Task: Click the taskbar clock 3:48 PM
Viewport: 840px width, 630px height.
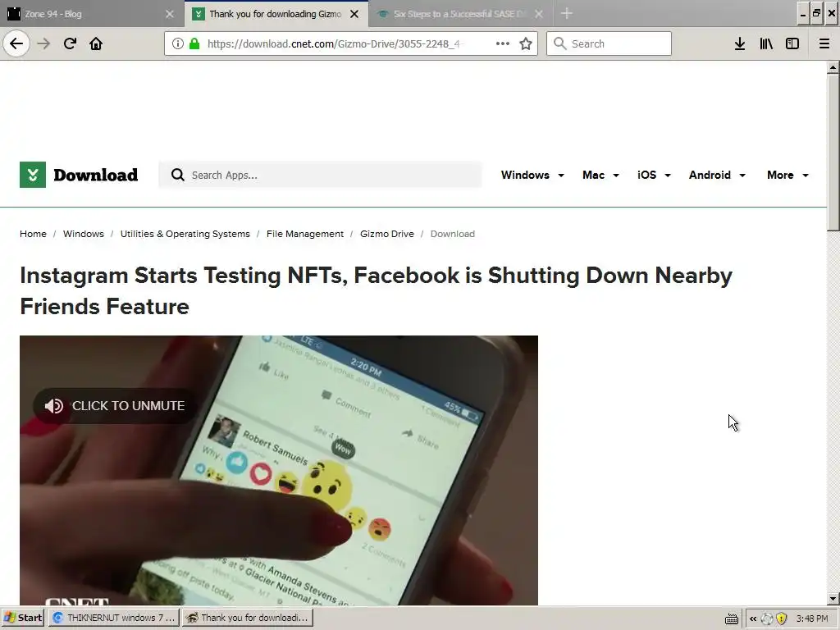Action: pyautogui.click(x=812, y=619)
